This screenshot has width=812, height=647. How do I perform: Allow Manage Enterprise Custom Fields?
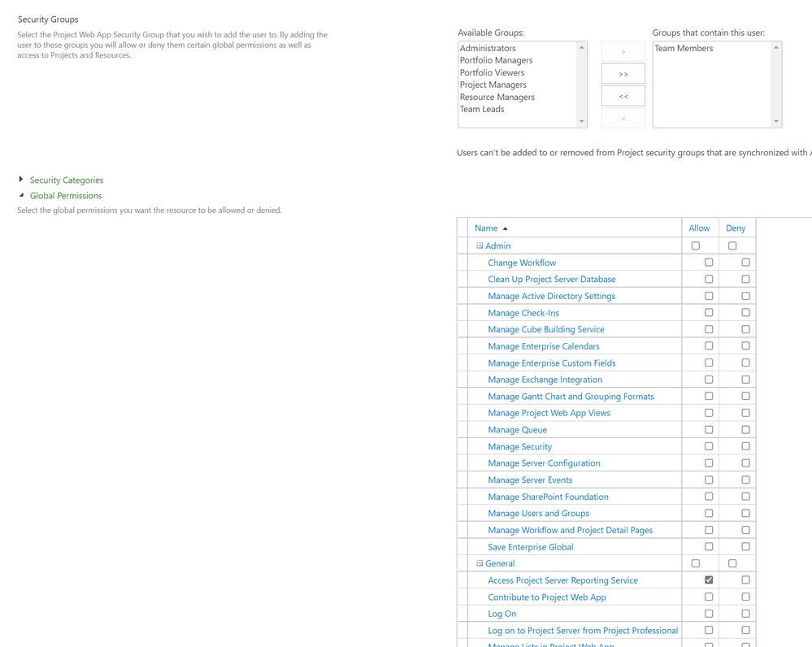[709, 363]
